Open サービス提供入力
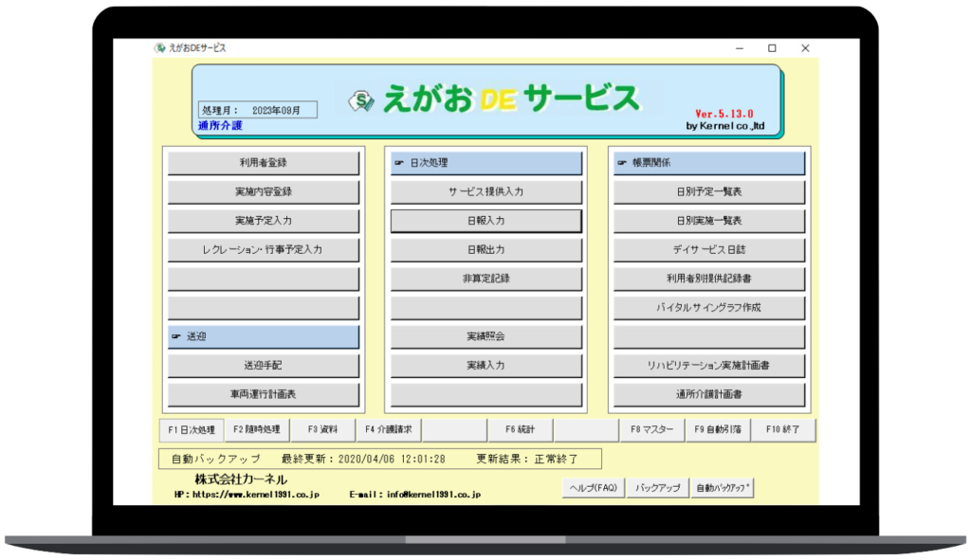Viewport: 971px width, 560px height. tap(485, 191)
